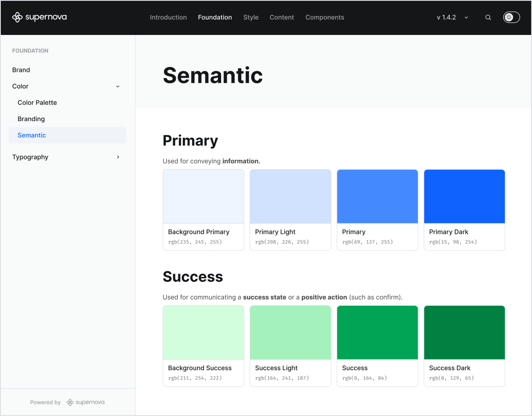Open the v 1.4.2 version dropdown
The image size is (532, 416).
click(451, 17)
